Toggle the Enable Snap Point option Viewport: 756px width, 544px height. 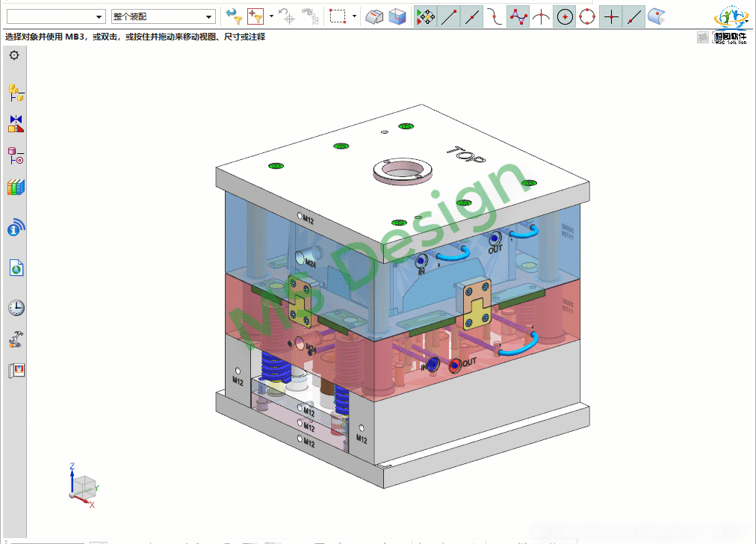coord(425,17)
